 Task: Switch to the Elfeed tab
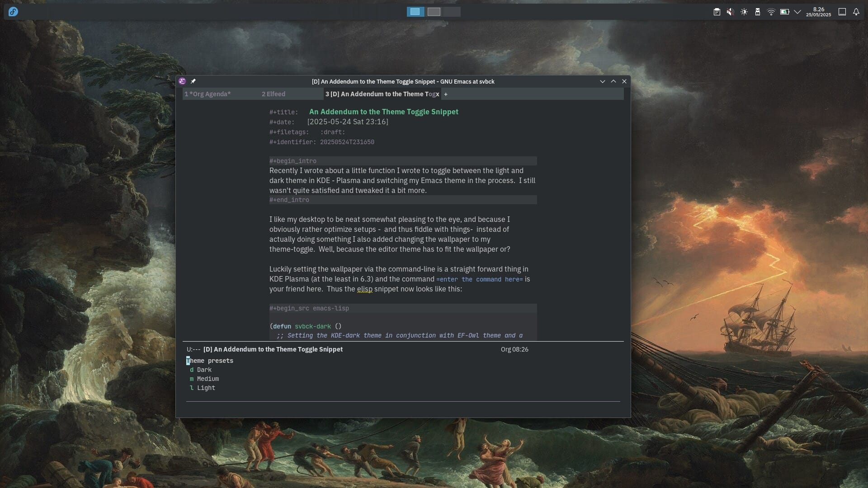click(x=274, y=94)
